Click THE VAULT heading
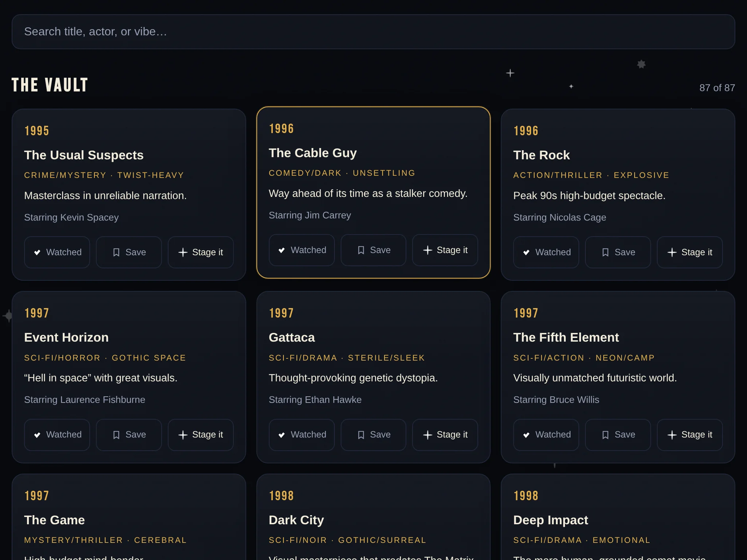The image size is (747, 560). 50,85
